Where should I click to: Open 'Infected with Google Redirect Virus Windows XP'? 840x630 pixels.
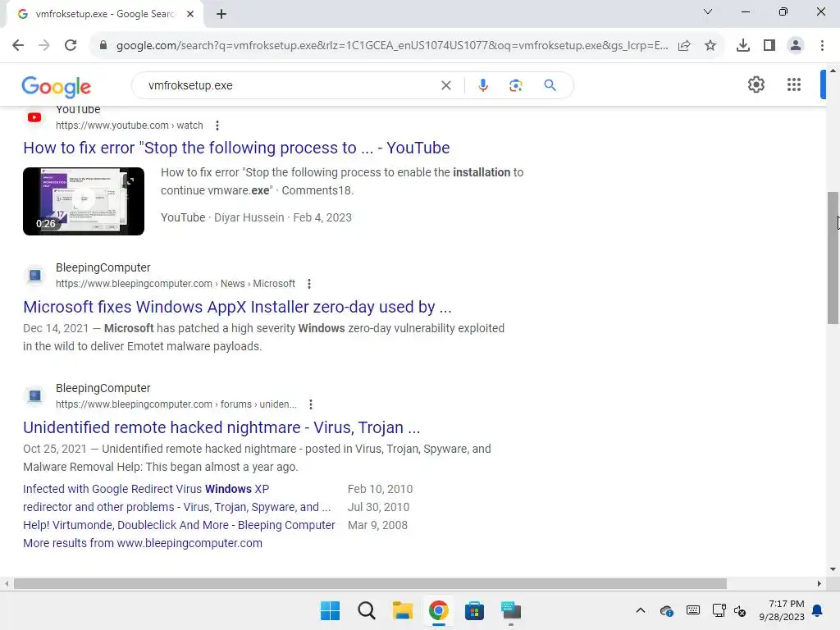pyautogui.click(x=146, y=489)
